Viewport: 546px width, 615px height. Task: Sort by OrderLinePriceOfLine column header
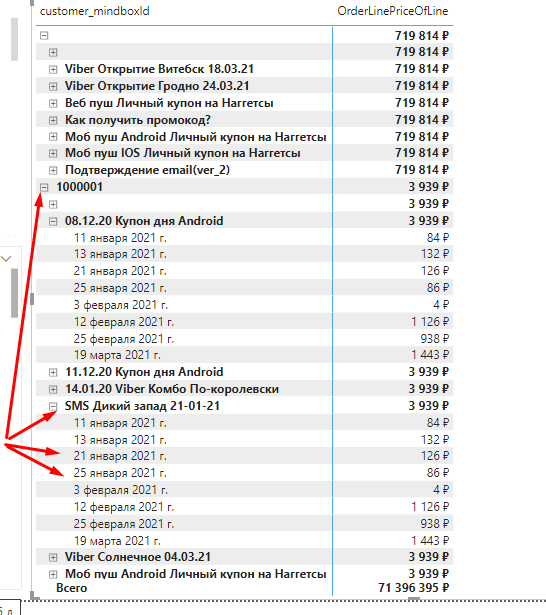coord(393,11)
